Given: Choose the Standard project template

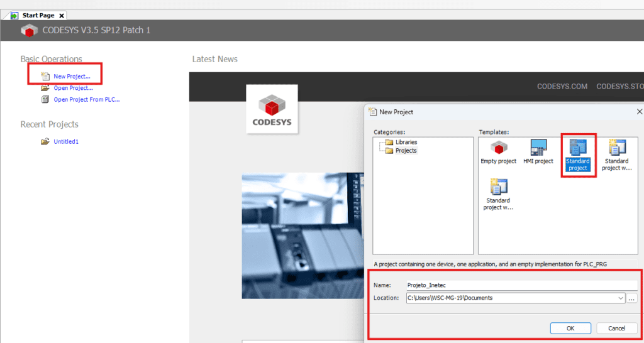Looking at the screenshot, I should click(578, 155).
